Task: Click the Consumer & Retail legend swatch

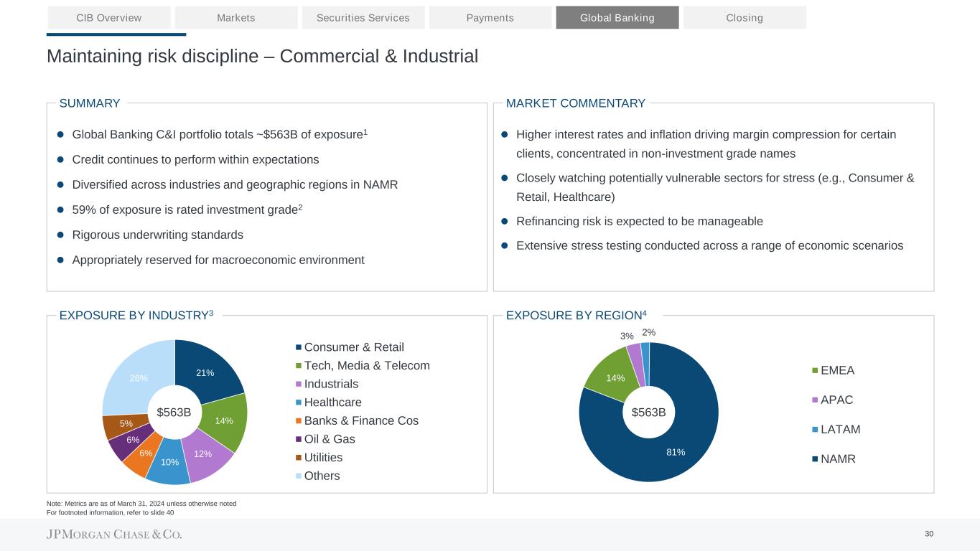Action: point(299,348)
